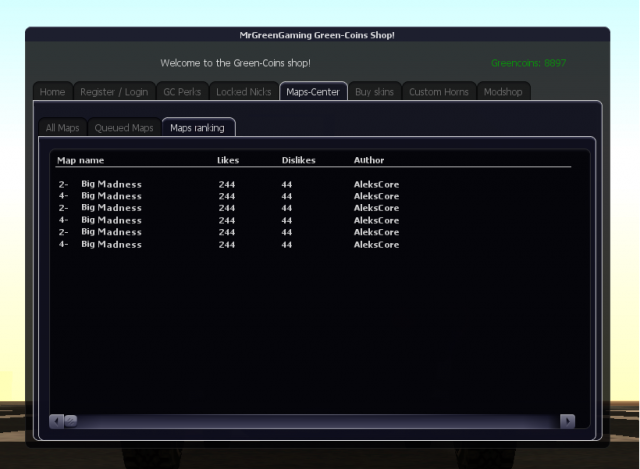
Task: Switch to Register / Login tab
Action: 113,92
